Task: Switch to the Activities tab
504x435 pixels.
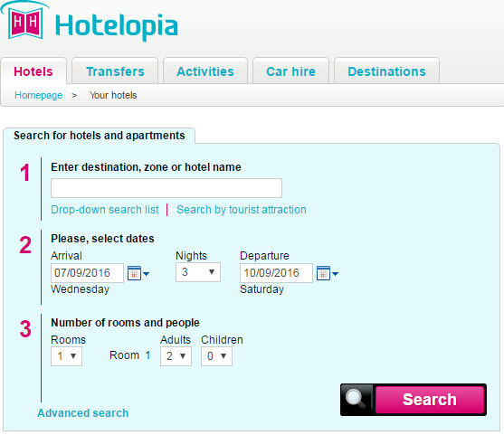Action: [x=205, y=71]
